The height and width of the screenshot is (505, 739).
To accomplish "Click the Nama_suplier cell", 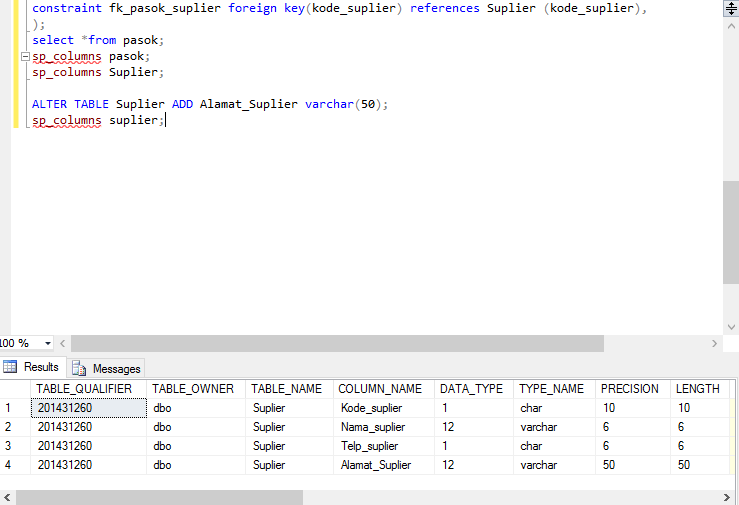I will tap(384, 427).
